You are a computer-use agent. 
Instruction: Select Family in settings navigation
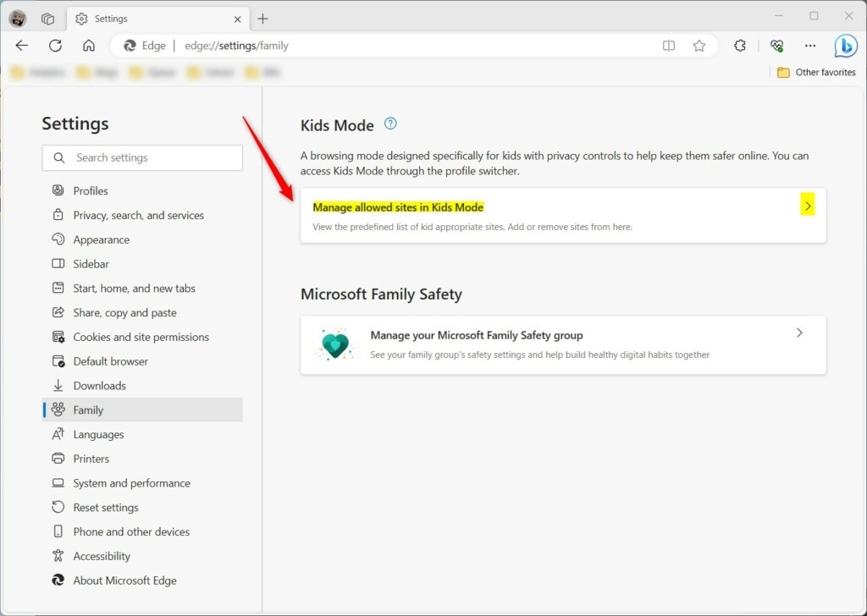142,410
